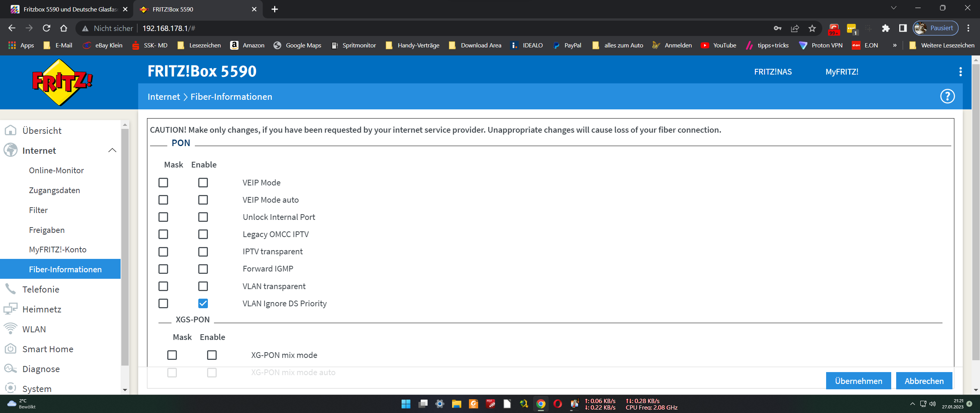Reload the browser page
Screen dimensions: 980x413
tap(46, 28)
